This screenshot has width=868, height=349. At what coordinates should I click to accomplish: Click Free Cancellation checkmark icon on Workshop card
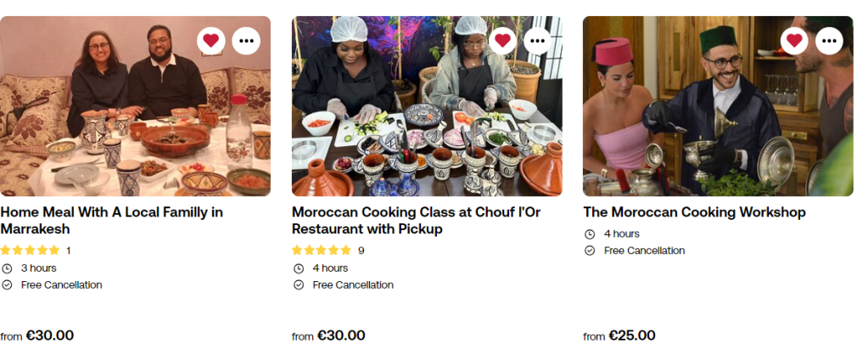(590, 250)
